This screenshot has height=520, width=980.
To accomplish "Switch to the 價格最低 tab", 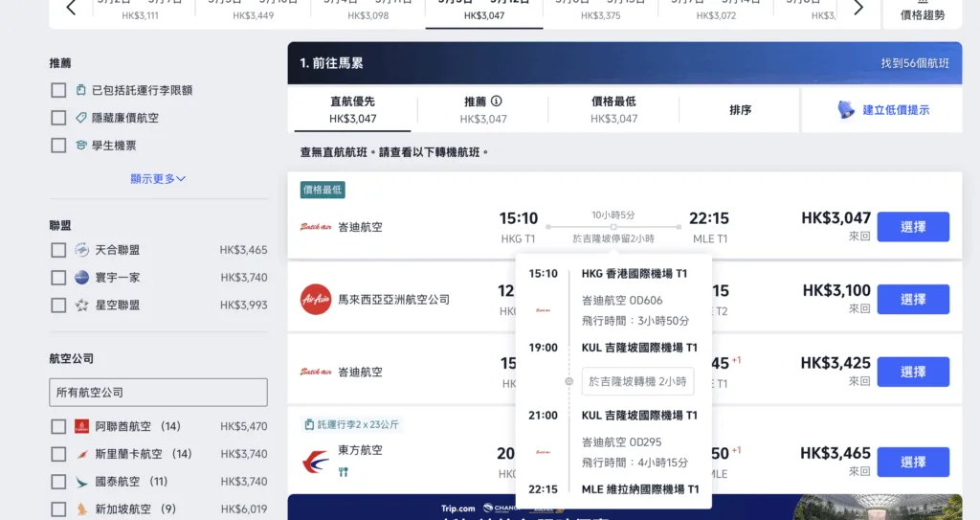I will 613,109.
